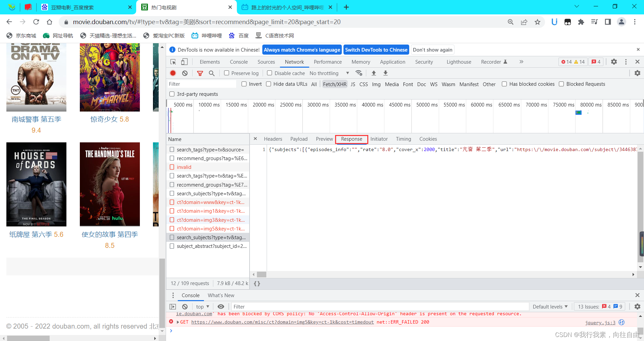Export HAR file download icon
The height and width of the screenshot is (341, 644).
pos(385,73)
